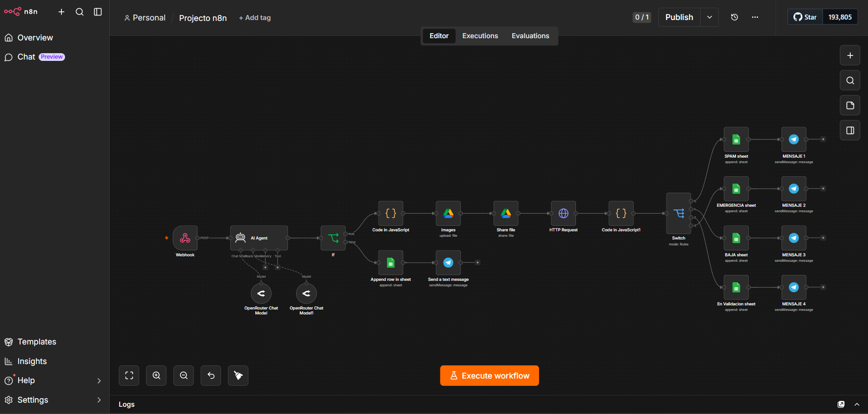868x414 pixels.
Task: Click the 193,805 star count
Action: (x=840, y=17)
